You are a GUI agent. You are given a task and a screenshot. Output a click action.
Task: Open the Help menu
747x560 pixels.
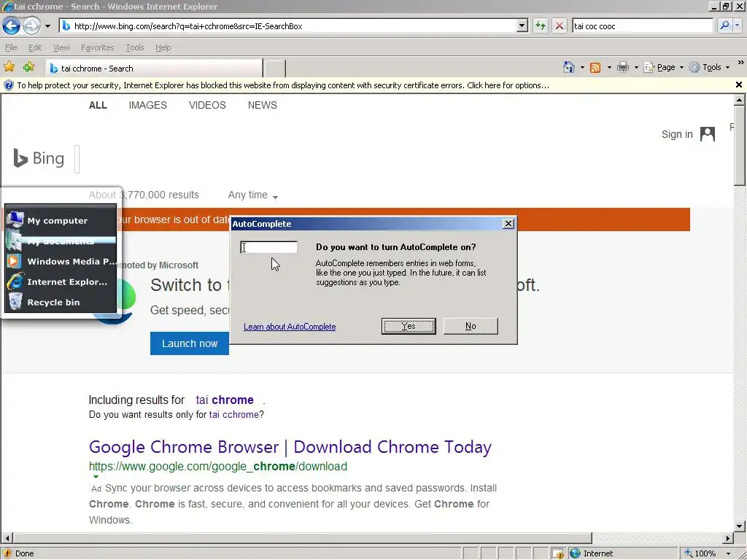(163, 47)
